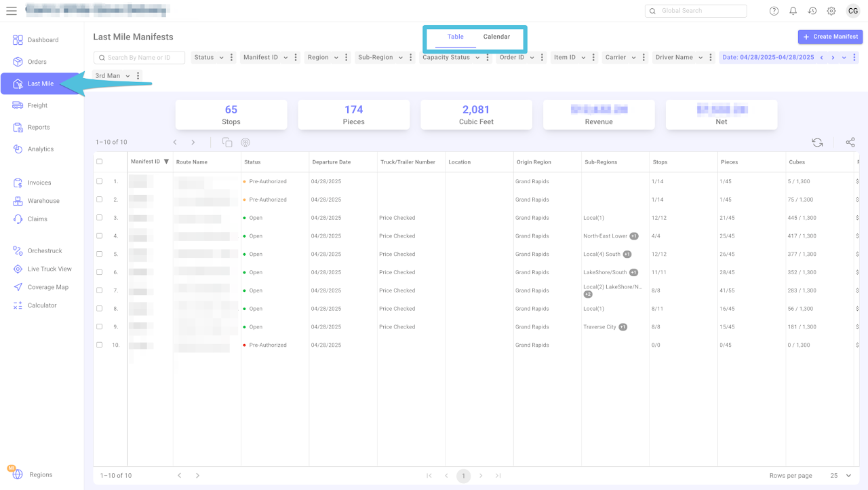The height and width of the screenshot is (490, 868).
Task: Tick the checkbox for row 3
Action: click(x=100, y=218)
